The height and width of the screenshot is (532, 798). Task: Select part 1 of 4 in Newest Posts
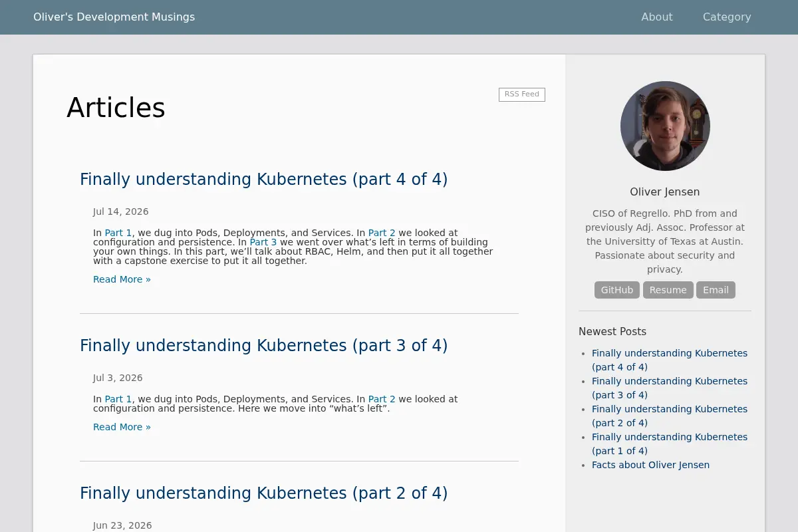click(670, 444)
